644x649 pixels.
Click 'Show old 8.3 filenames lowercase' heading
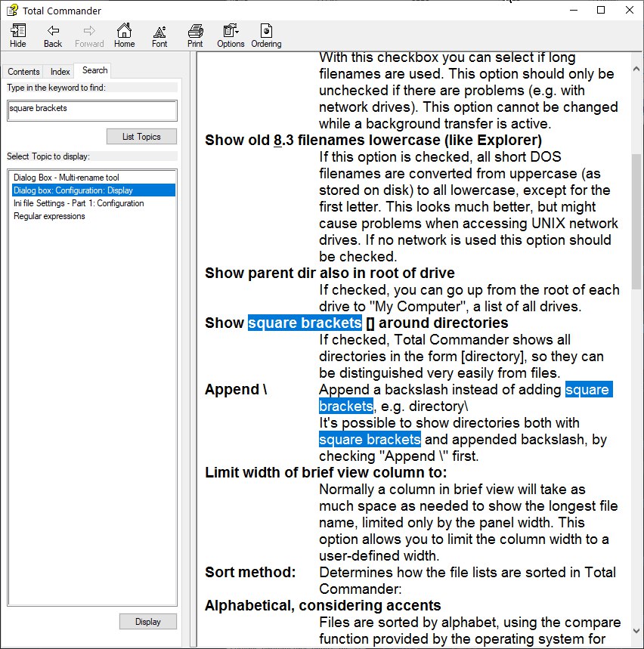[x=373, y=141]
